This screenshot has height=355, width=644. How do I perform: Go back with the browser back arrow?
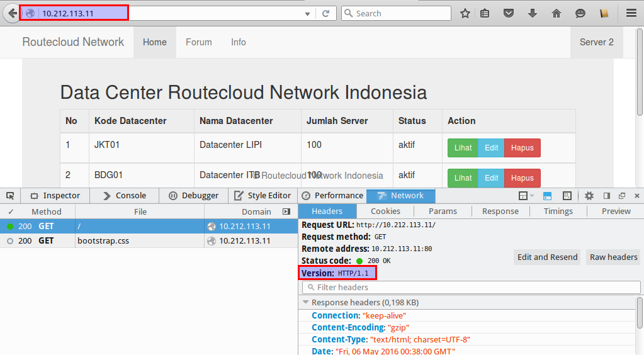pyautogui.click(x=12, y=13)
